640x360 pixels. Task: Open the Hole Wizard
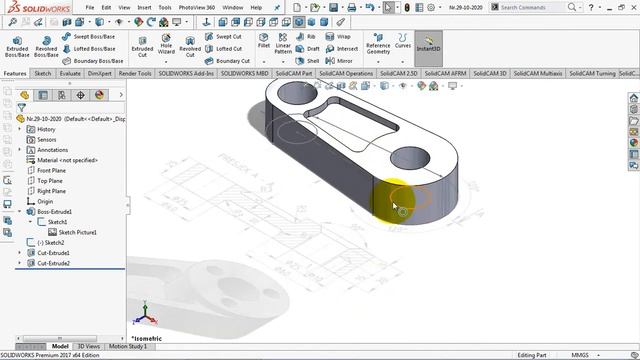(x=166, y=44)
